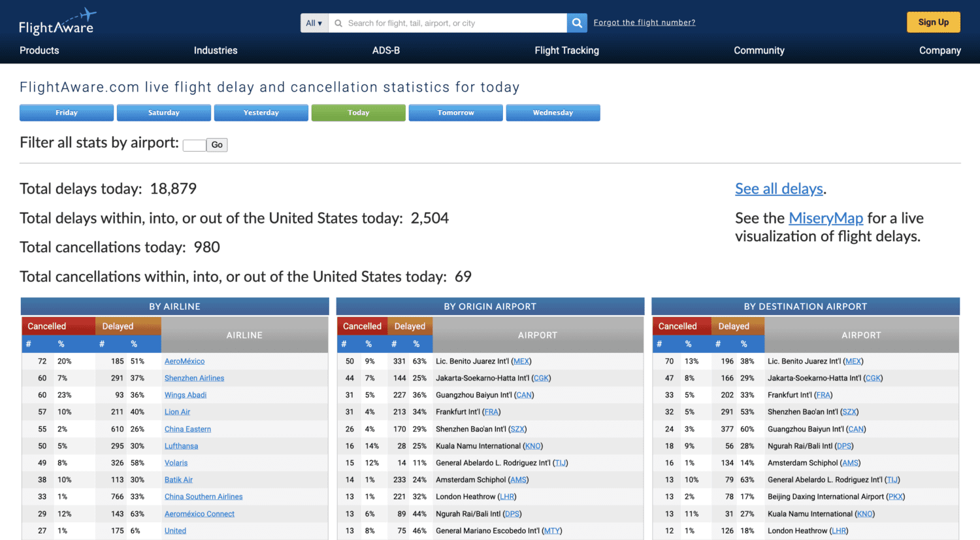Select the Friday tab
This screenshot has width=980, height=540.
67,112
